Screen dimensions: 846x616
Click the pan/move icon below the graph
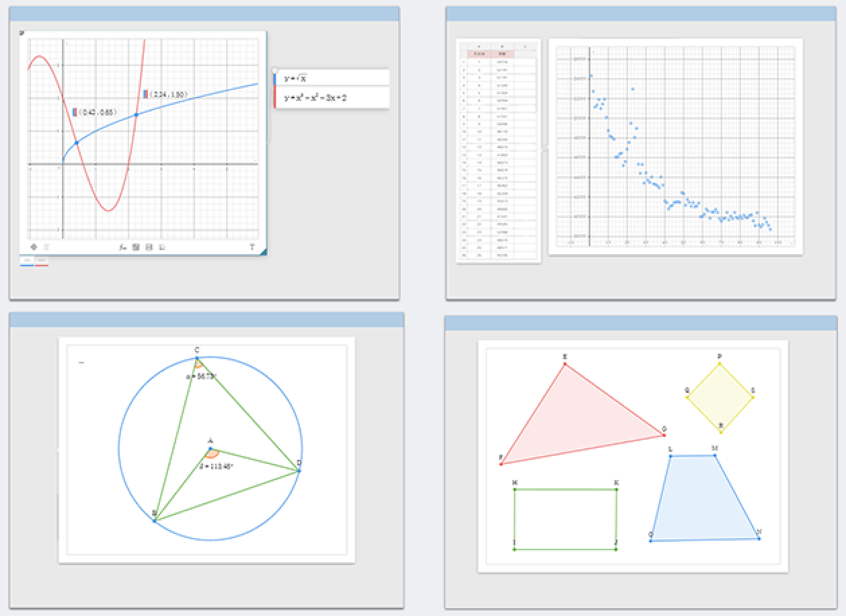[34, 247]
